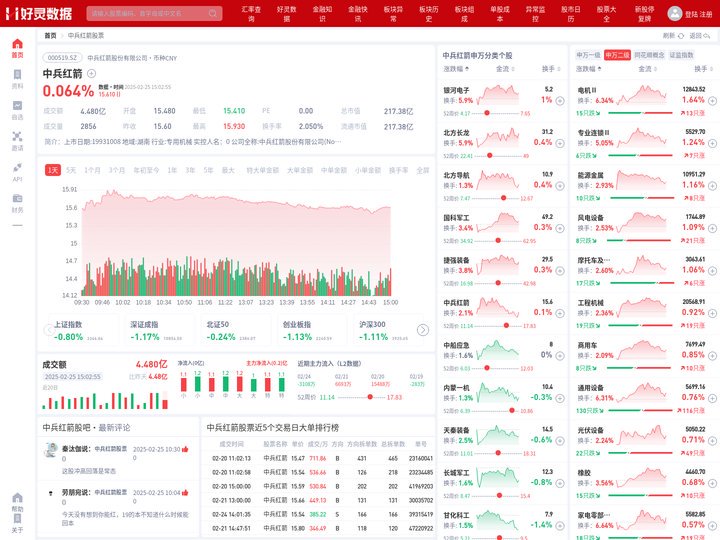720x540 pixels.
Task: Add 电机II sector with plus icon
Action: pyautogui.click(x=712, y=101)
